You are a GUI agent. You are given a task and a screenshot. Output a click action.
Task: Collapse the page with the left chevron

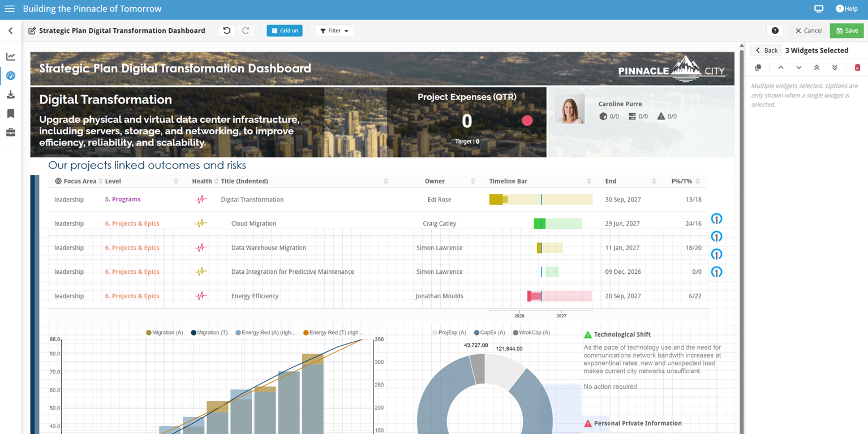tap(10, 31)
